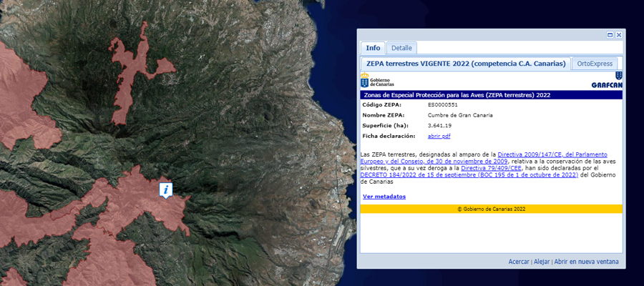Select the name Cumbre de Gran Canaria

point(459,115)
